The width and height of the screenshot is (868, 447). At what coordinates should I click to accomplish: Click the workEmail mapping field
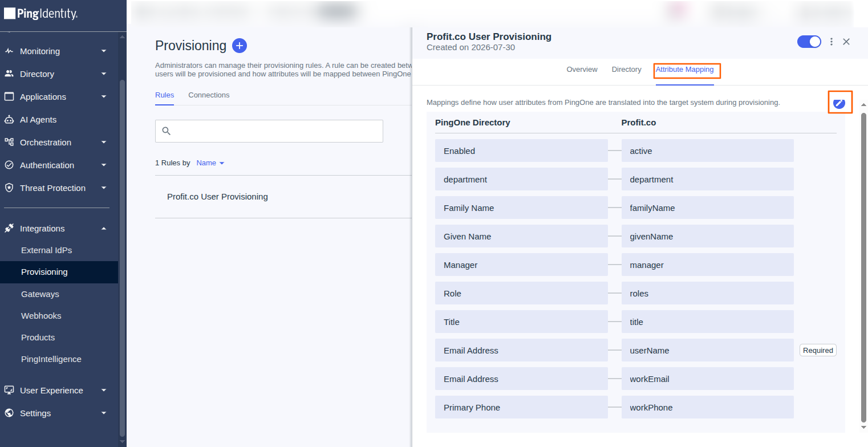pos(707,379)
